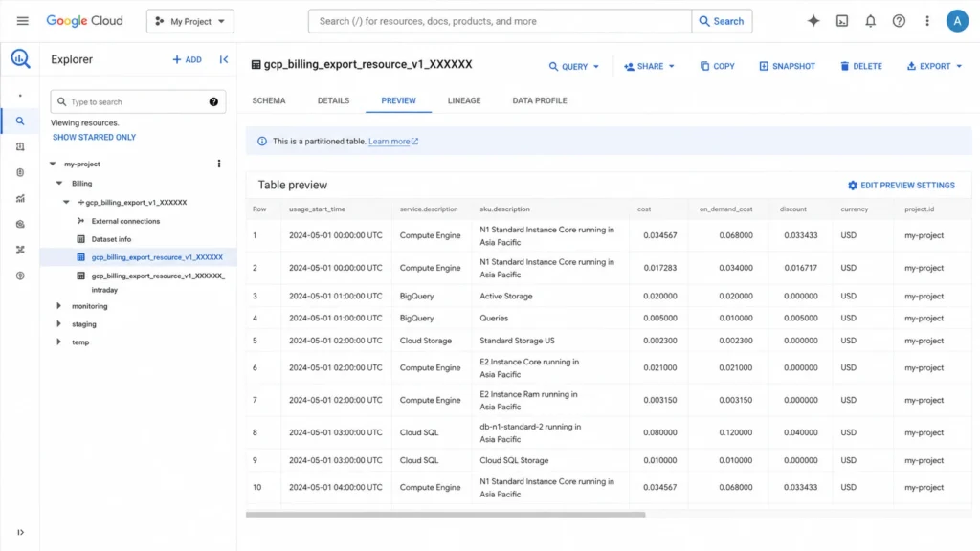This screenshot has width=980, height=551.
Task: Activate Cloud Shell terminal icon
Action: click(842, 21)
